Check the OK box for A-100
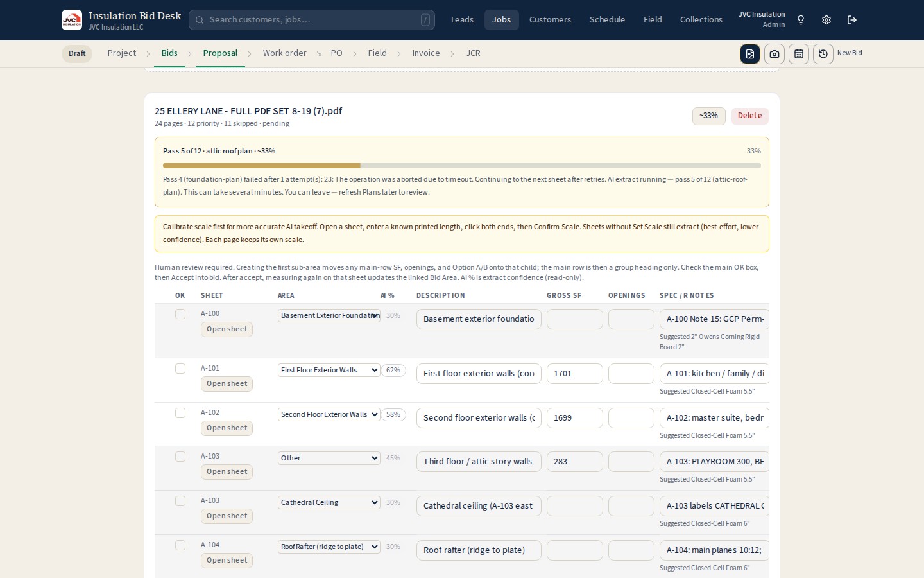Viewport: 924px width, 578px height. [x=180, y=314]
